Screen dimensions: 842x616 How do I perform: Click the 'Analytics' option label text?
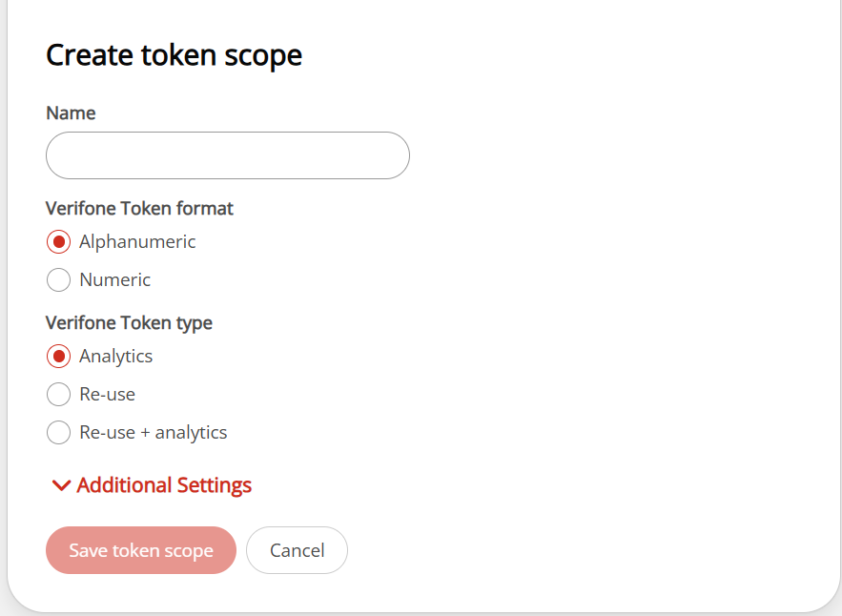click(115, 357)
